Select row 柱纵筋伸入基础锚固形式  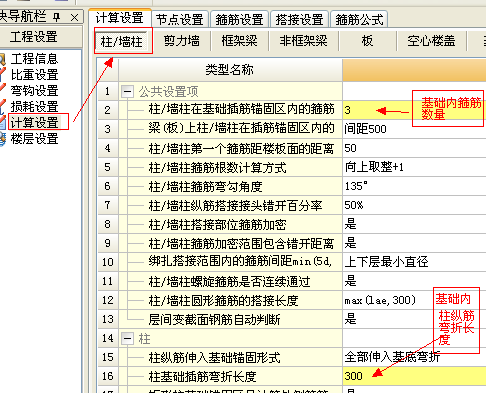(x=214, y=357)
